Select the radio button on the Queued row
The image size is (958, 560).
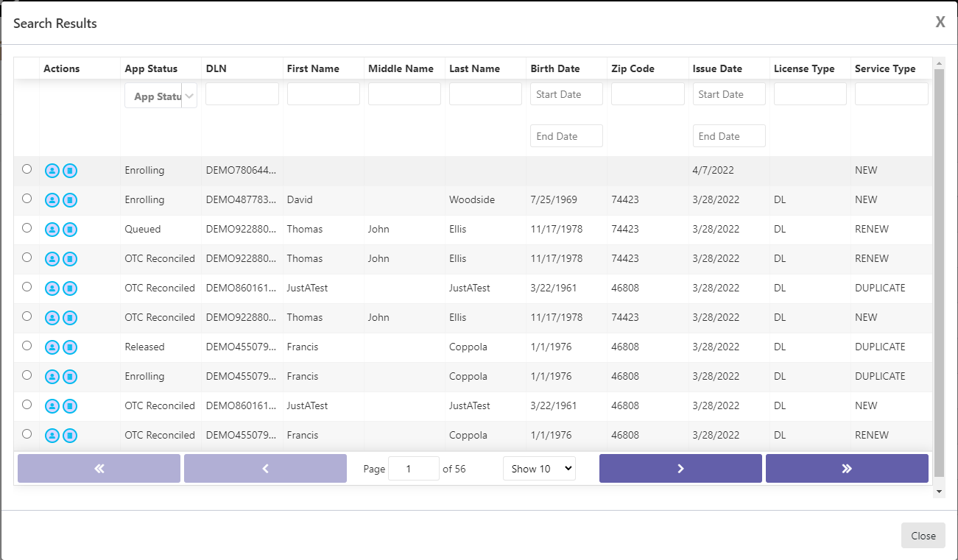pos(27,228)
